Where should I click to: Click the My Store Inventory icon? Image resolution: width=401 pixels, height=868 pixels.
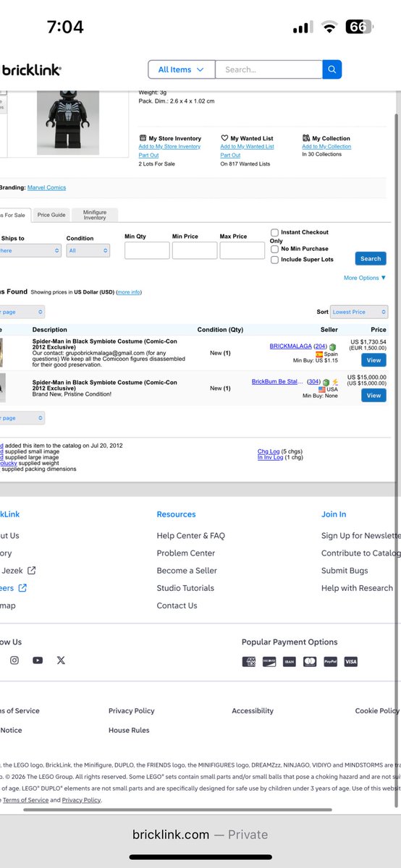click(x=143, y=138)
